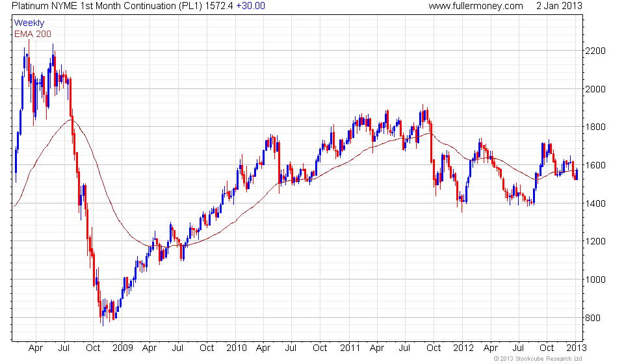Click the '© 2013 Stockcube Research Ltd' copyright text

pos(538,359)
